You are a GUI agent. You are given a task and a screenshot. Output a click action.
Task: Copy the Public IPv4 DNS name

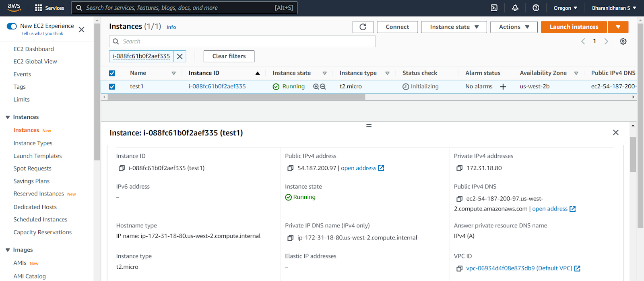pyautogui.click(x=459, y=199)
